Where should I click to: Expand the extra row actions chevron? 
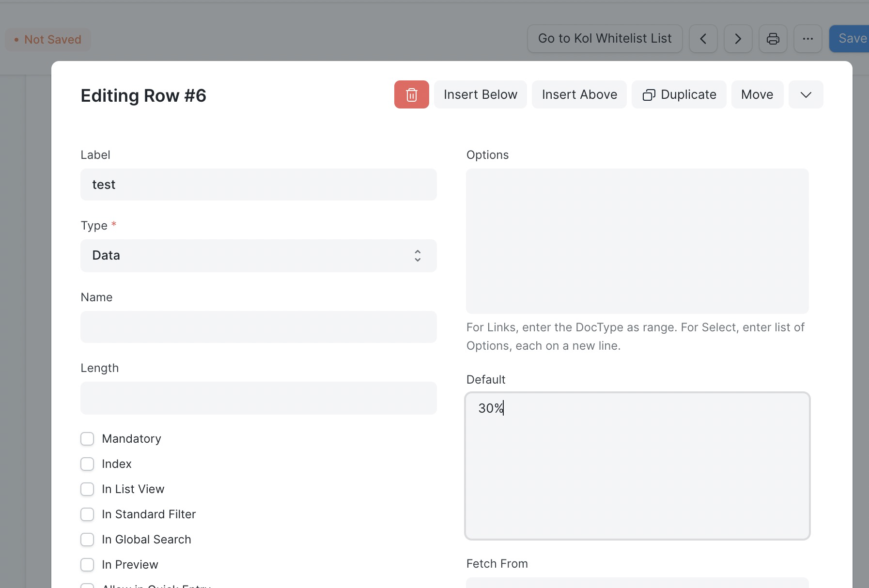point(806,94)
